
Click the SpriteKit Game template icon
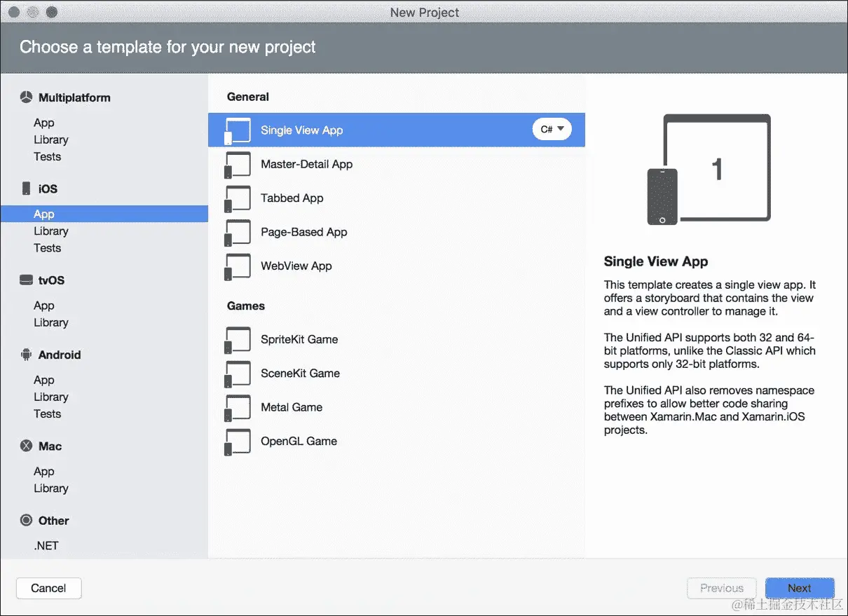tap(238, 340)
